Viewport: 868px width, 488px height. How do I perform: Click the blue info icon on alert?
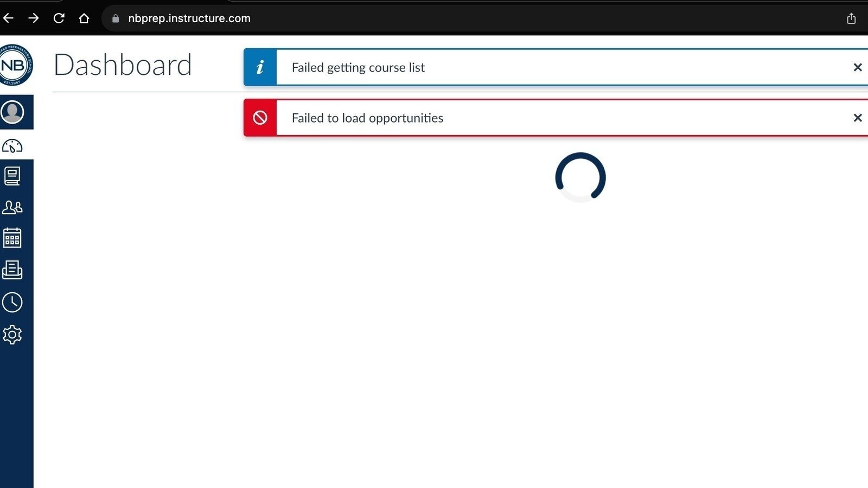(260, 67)
